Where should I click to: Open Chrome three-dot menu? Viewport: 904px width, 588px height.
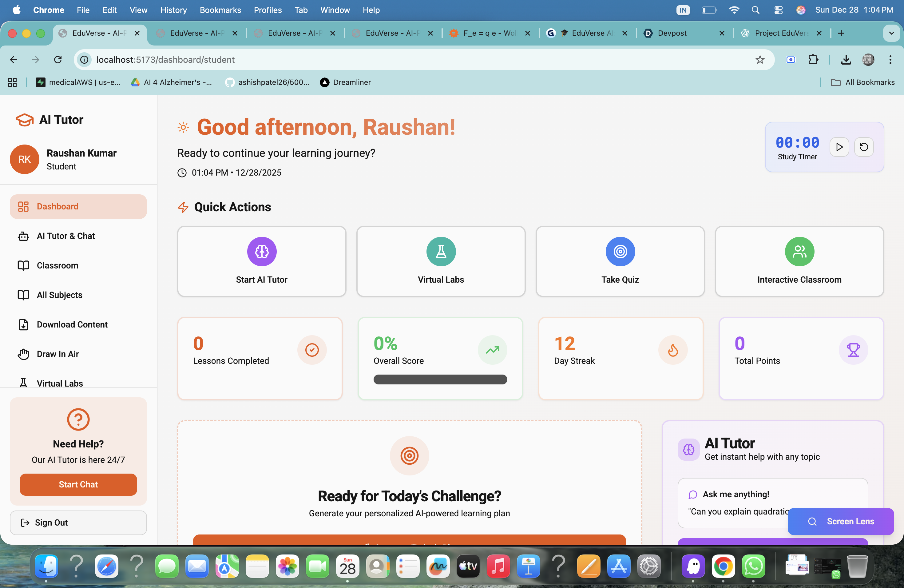pyautogui.click(x=890, y=60)
